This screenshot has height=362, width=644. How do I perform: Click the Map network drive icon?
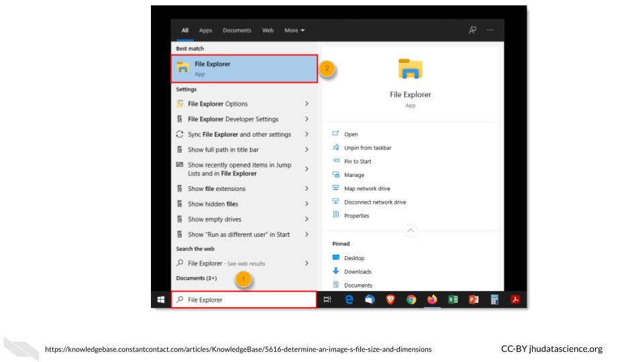click(x=335, y=188)
